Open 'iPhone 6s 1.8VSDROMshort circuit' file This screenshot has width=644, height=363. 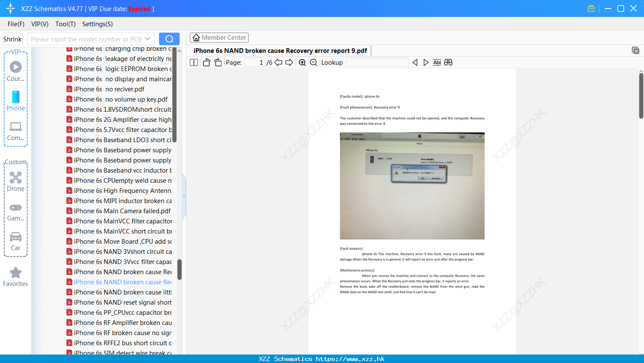(119, 110)
